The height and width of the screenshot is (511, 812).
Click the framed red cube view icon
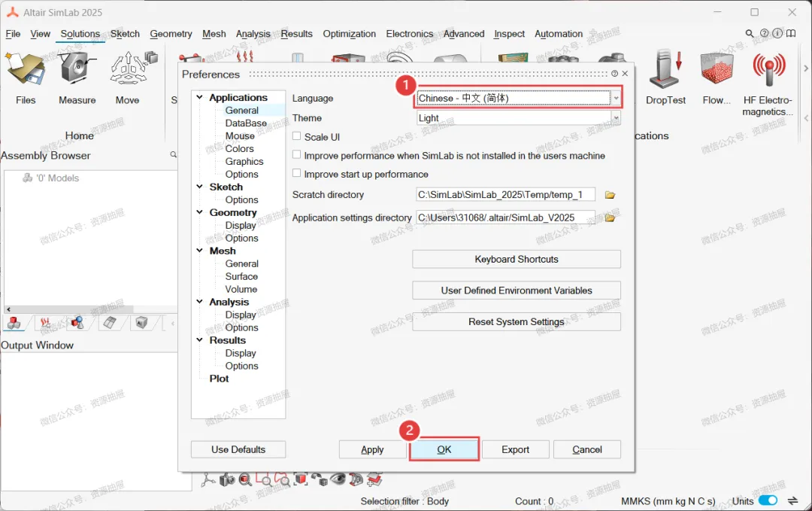coord(300,479)
